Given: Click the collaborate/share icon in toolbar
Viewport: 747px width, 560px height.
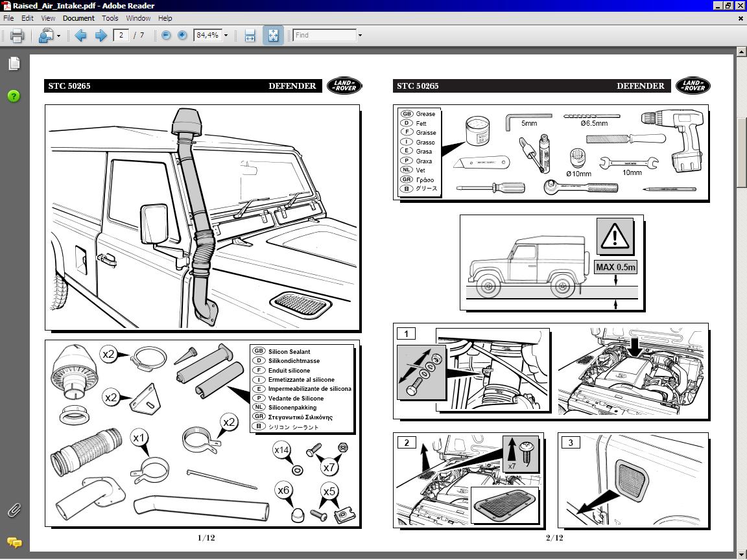Looking at the screenshot, I should (45, 36).
